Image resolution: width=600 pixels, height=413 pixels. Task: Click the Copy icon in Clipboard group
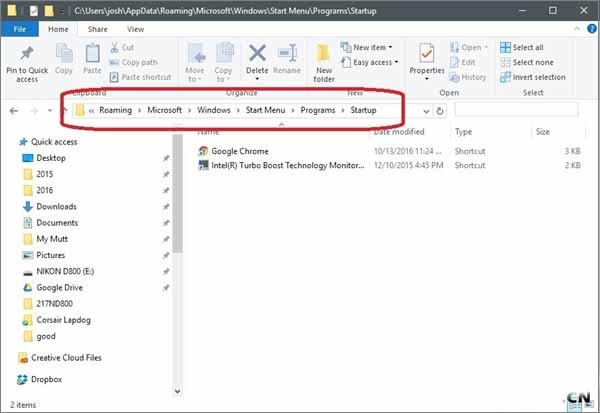coord(64,54)
